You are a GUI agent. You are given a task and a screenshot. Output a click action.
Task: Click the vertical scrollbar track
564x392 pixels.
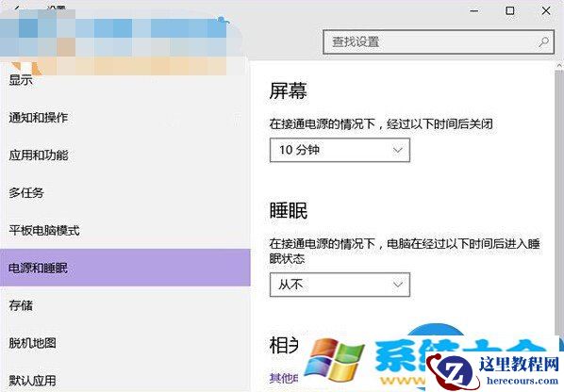tap(559, 202)
